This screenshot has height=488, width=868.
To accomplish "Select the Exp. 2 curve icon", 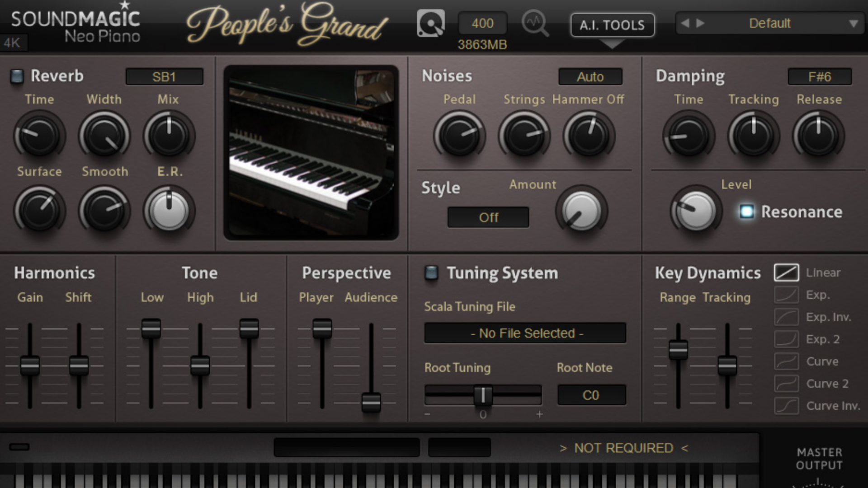I will pos(786,339).
